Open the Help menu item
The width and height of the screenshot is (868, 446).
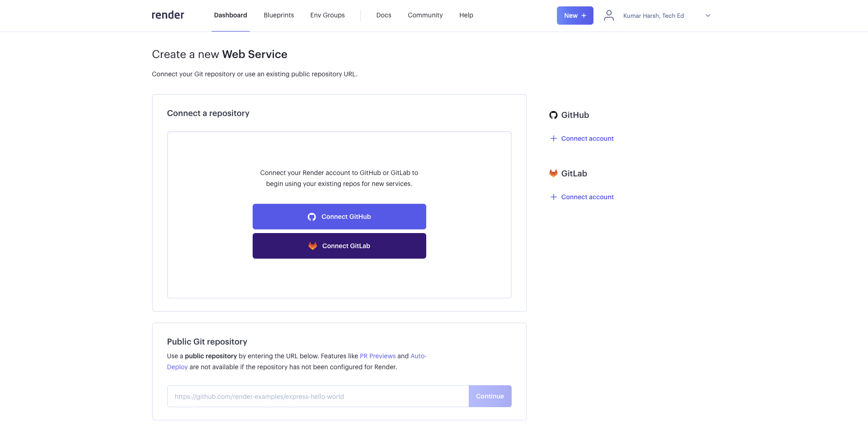tap(466, 15)
